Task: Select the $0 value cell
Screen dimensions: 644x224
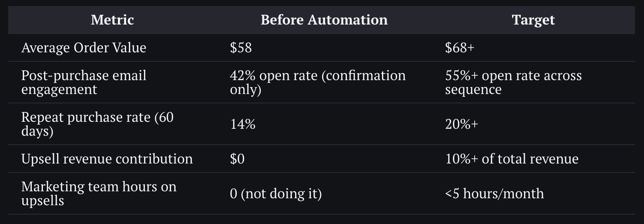Action: (x=237, y=159)
